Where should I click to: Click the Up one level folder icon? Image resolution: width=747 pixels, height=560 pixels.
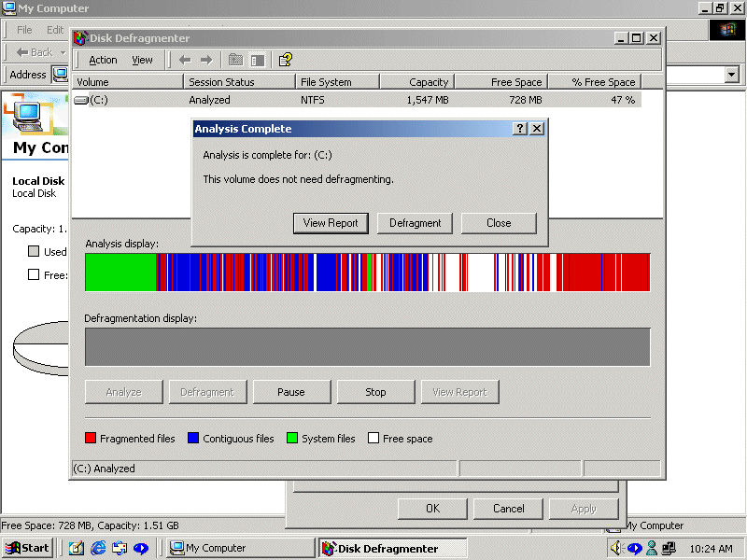point(235,60)
